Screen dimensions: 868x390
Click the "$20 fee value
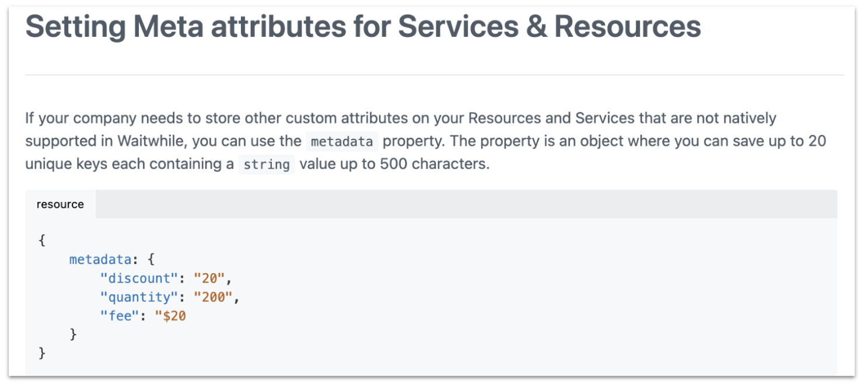click(x=170, y=316)
